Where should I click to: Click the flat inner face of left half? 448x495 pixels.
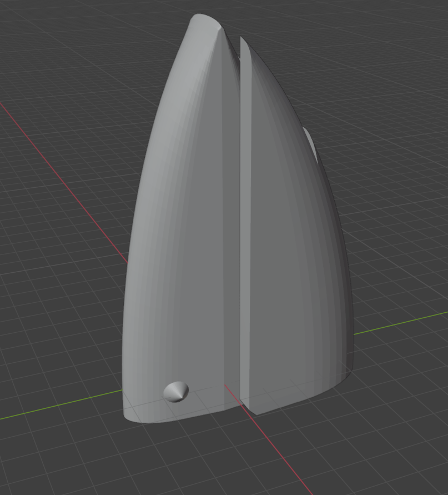230,222
